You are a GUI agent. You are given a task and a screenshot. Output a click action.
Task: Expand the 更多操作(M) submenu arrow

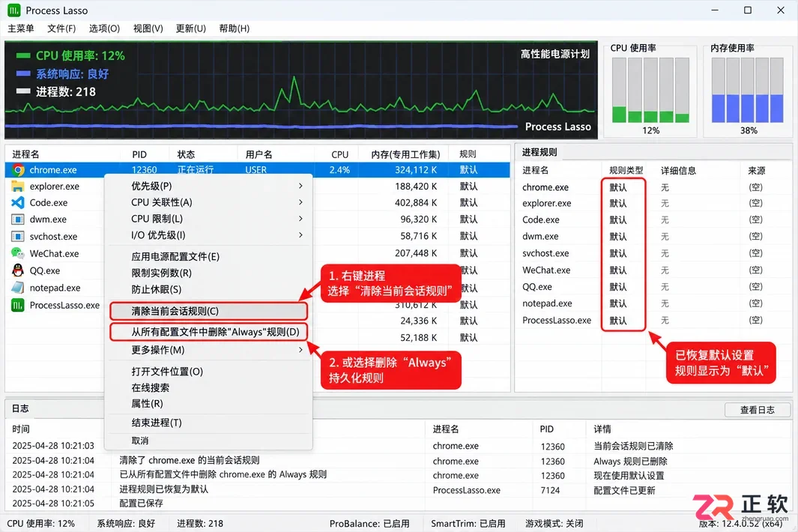pyautogui.click(x=300, y=350)
